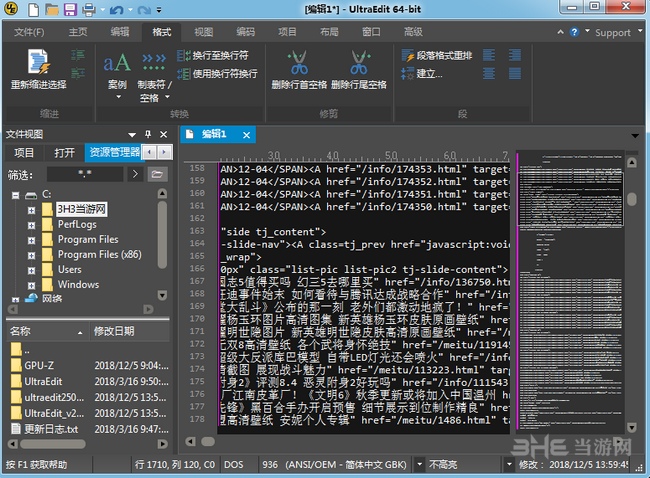Click 删除行尾空格 trim trailing spaces
This screenshot has height=478, width=650.
(359, 70)
